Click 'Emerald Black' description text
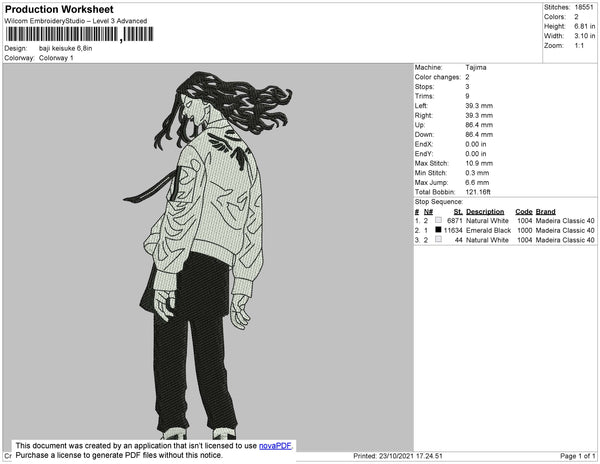This screenshot has width=600, height=464. tap(488, 230)
